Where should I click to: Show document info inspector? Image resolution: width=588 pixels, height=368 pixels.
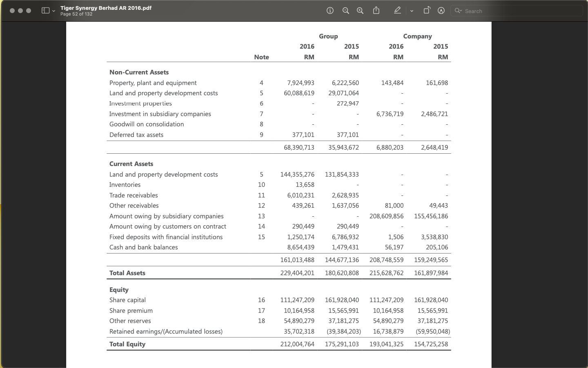click(330, 11)
